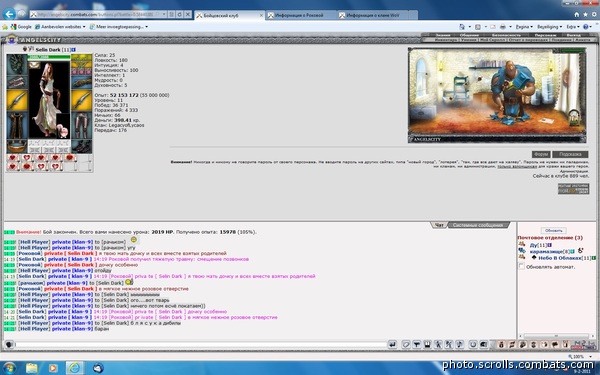The image size is (600, 375).
Task: Click the chat message input field
Action: 201,345
